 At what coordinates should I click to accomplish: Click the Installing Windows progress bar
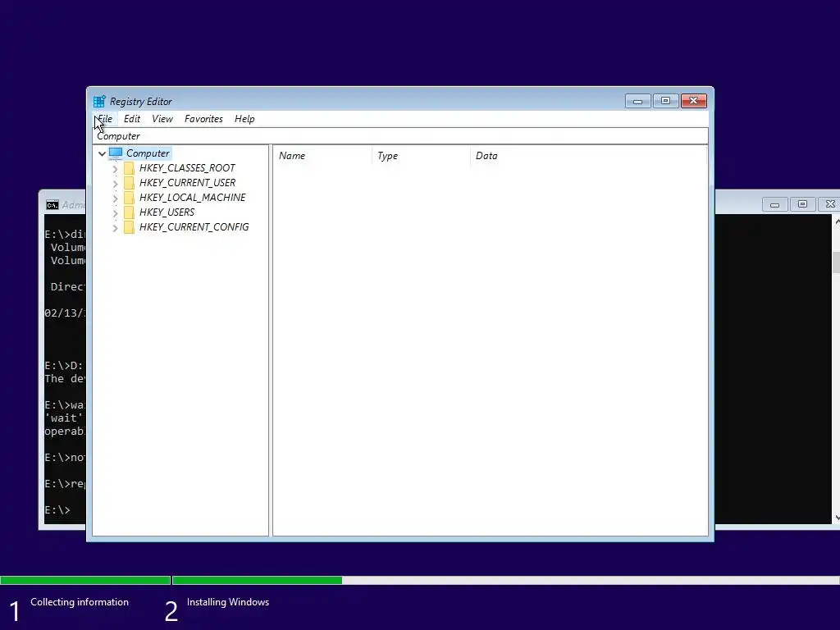pyautogui.click(x=505, y=580)
